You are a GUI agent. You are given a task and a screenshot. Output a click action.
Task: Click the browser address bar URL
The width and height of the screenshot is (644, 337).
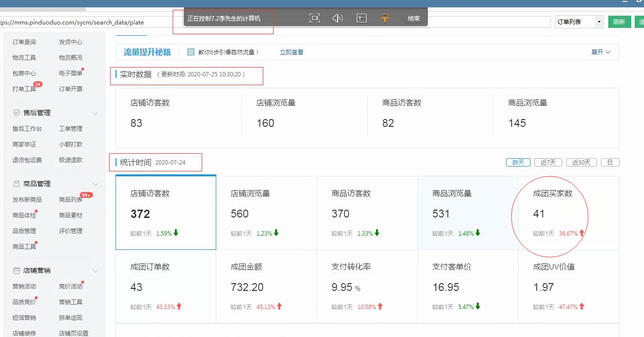click(71, 22)
